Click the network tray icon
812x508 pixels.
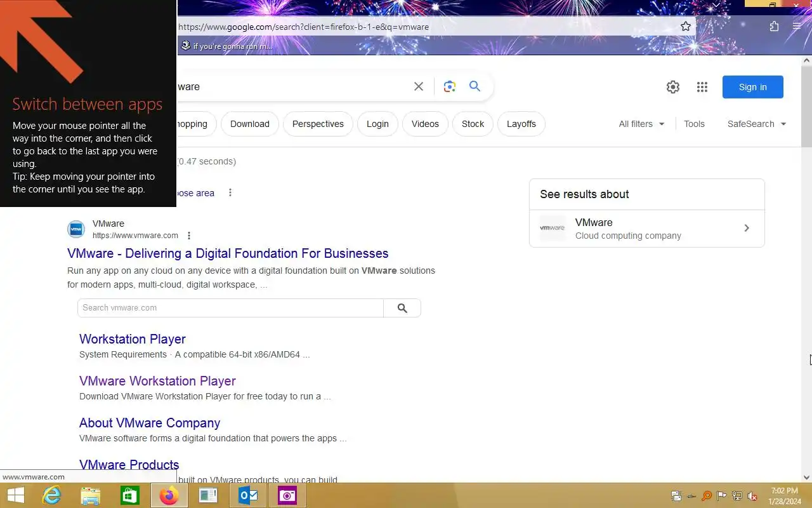(737, 496)
